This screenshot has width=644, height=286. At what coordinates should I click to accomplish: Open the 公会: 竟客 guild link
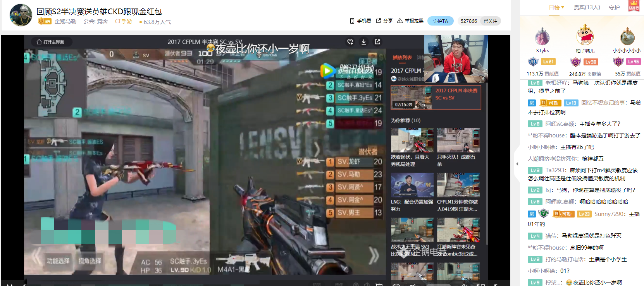(96, 21)
